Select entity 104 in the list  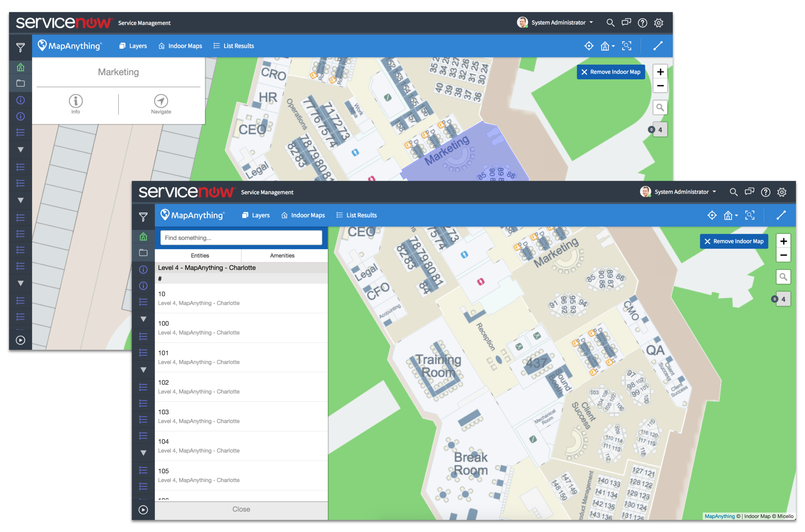pyautogui.click(x=241, y=446)
